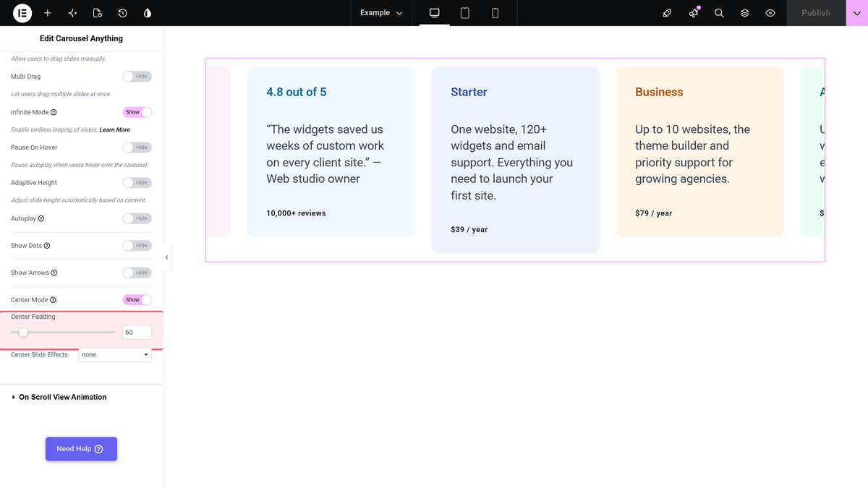Switch to mobile phone view mode
The height and width of the screenshot is (488, 868).
click(x=495, y=13)
